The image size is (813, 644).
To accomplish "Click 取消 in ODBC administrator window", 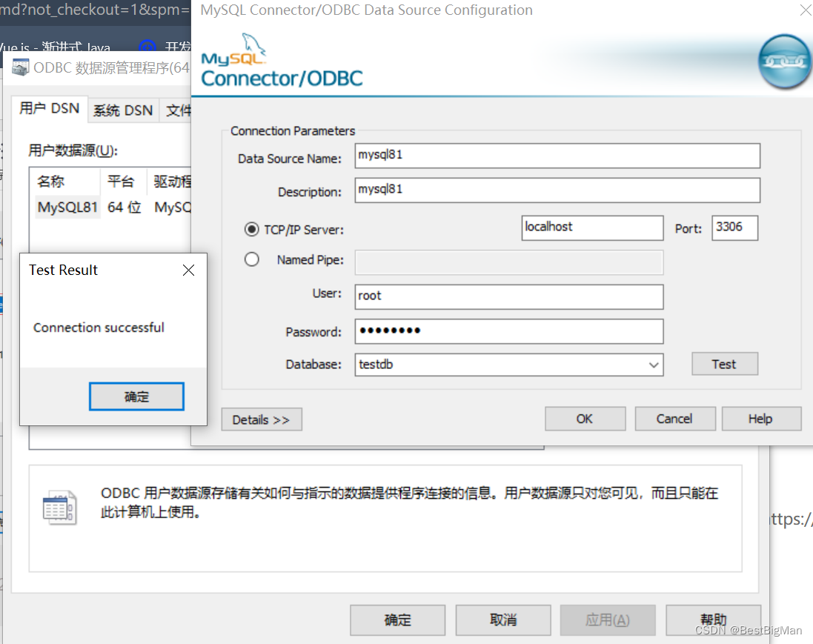I will [503, 620].
